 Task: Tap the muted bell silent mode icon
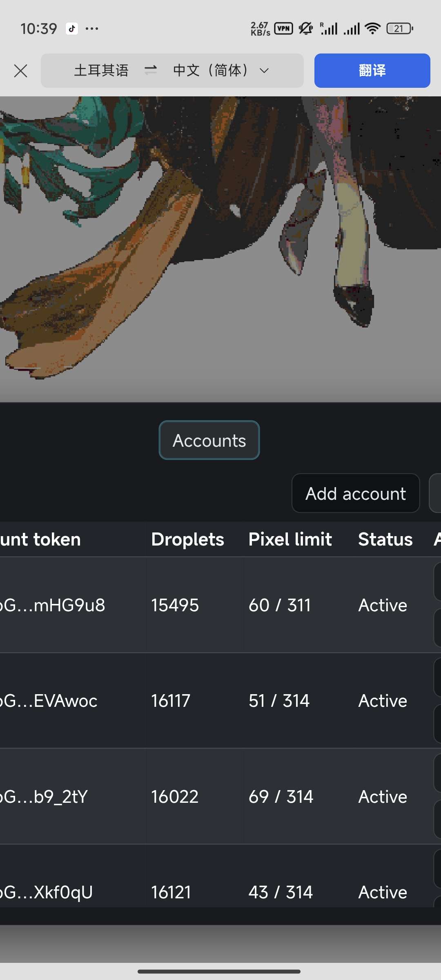coord(305,28)
